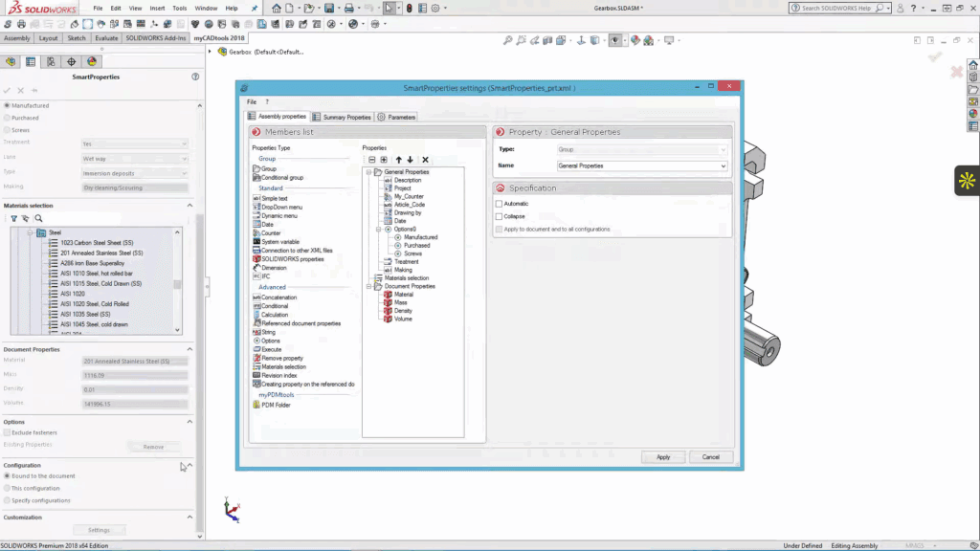Open the Evaluate tab in the CommandManager
The image size is (980, 551).
(106, 38)
